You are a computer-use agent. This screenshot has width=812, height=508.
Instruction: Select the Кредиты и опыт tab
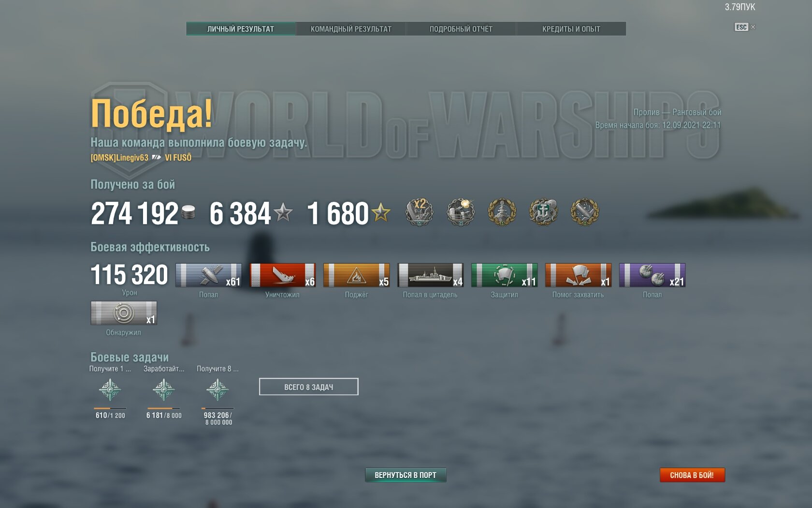tap(571, 29)
